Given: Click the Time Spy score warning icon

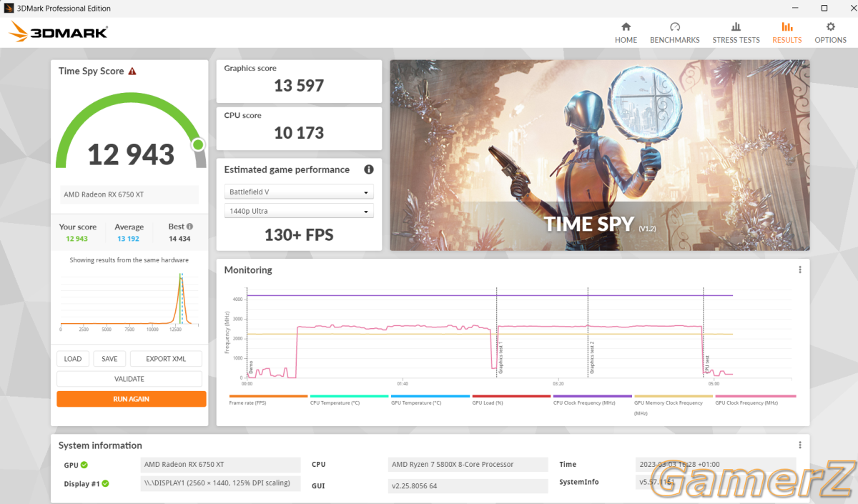Looking at the screenshot, I should pyautogui.click(x=132, y=71).
